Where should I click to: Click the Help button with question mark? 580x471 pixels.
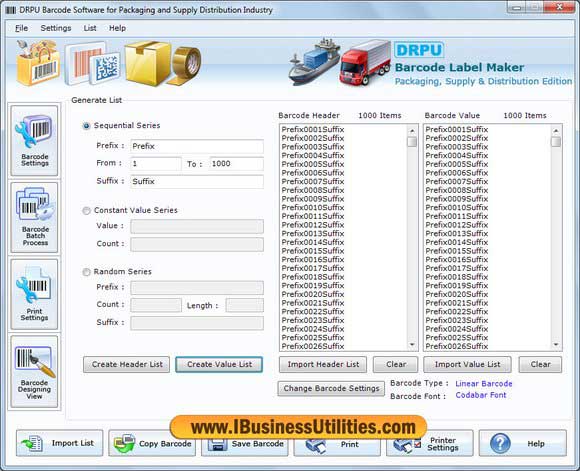[523, 443]
